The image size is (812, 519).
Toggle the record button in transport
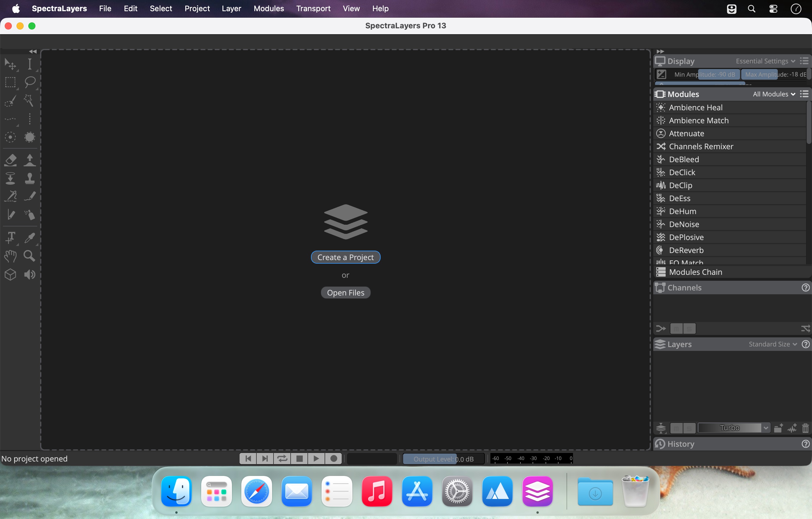[x=333, y=459]
